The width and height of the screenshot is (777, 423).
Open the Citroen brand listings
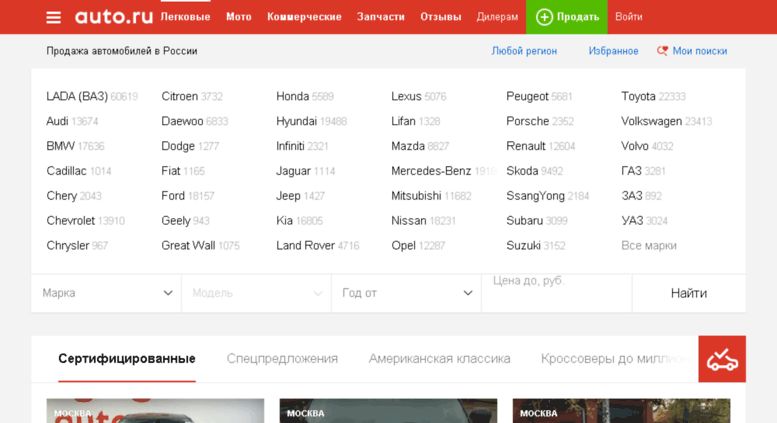[179, 97]
